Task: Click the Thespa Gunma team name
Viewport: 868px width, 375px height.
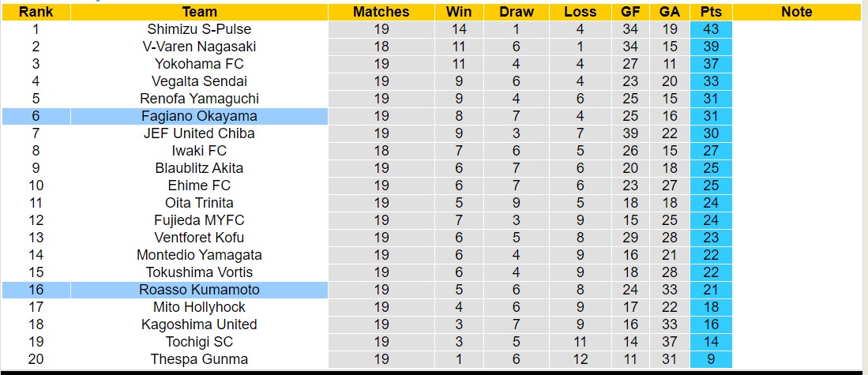Action: (199, 359)
